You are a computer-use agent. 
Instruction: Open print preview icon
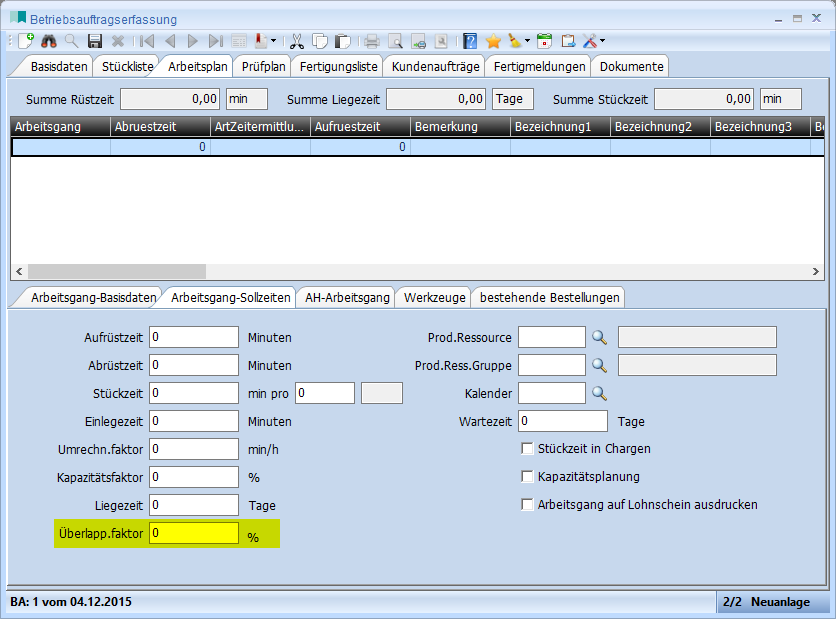[395, 41]
